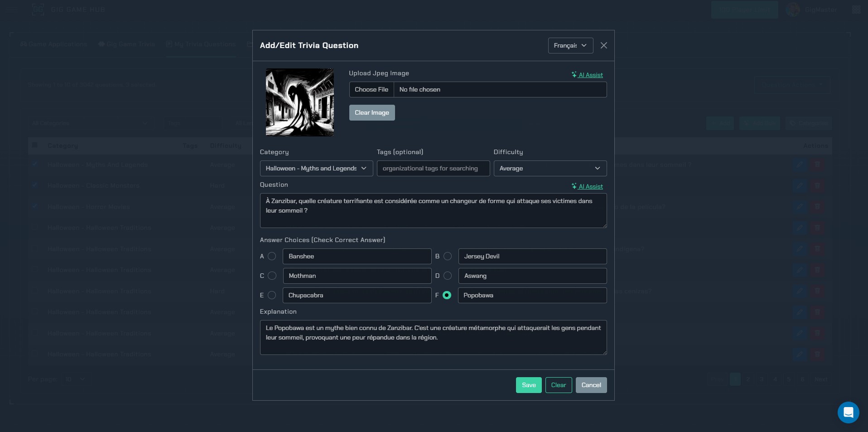The width and height of the screenshot is (868, 432).
Task: Open the chat support widget
Action: point(848,412)
